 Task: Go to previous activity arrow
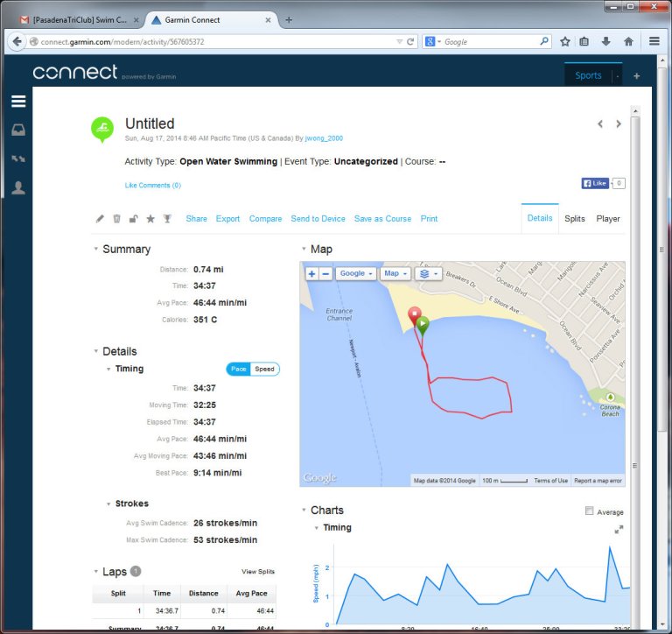point(600,124)
